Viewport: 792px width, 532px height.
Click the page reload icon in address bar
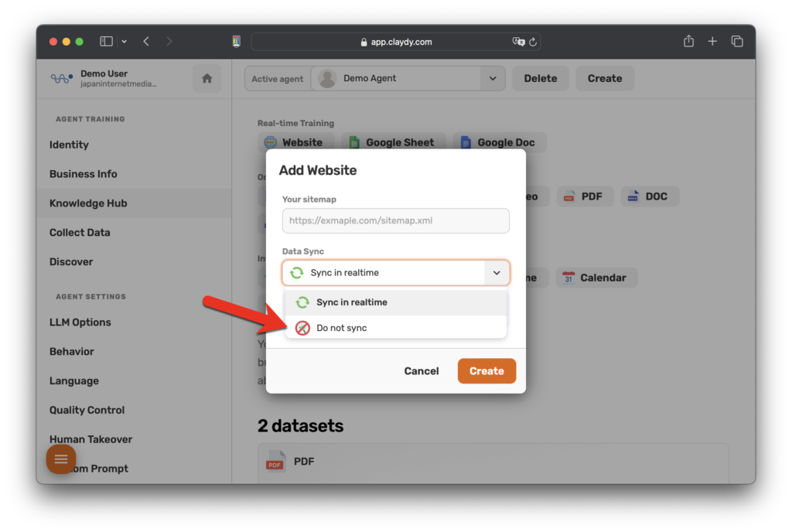point(533,42)
